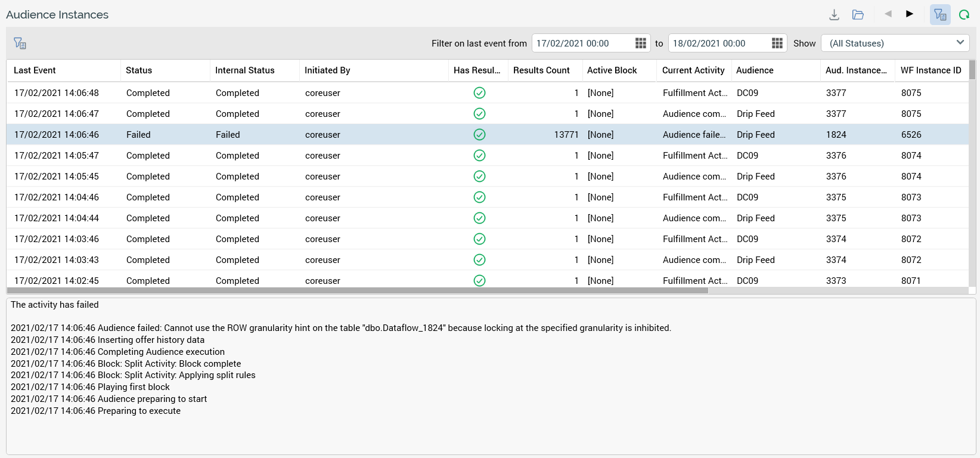Go to previous page arrow
The height and width of the screenshot is (458, 980).
(888, 14)
